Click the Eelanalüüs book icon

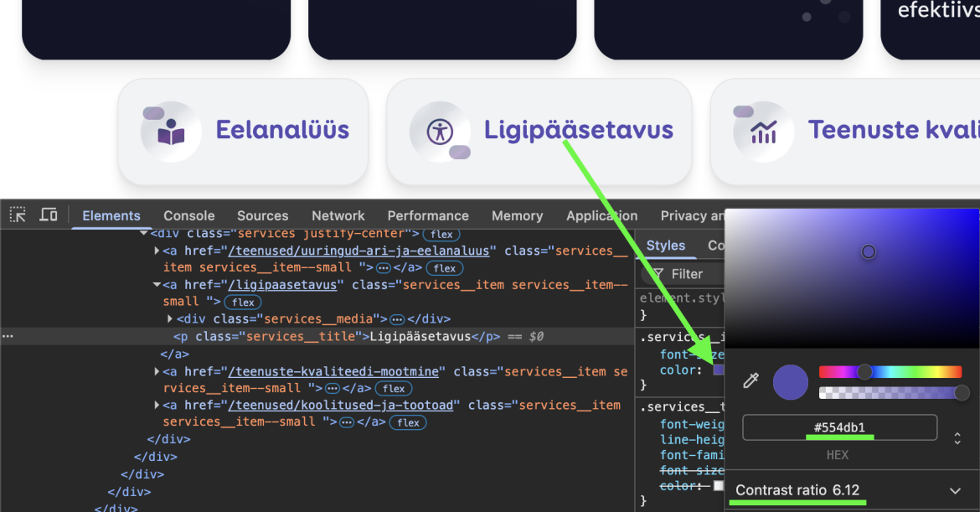(x=171, y=132)
